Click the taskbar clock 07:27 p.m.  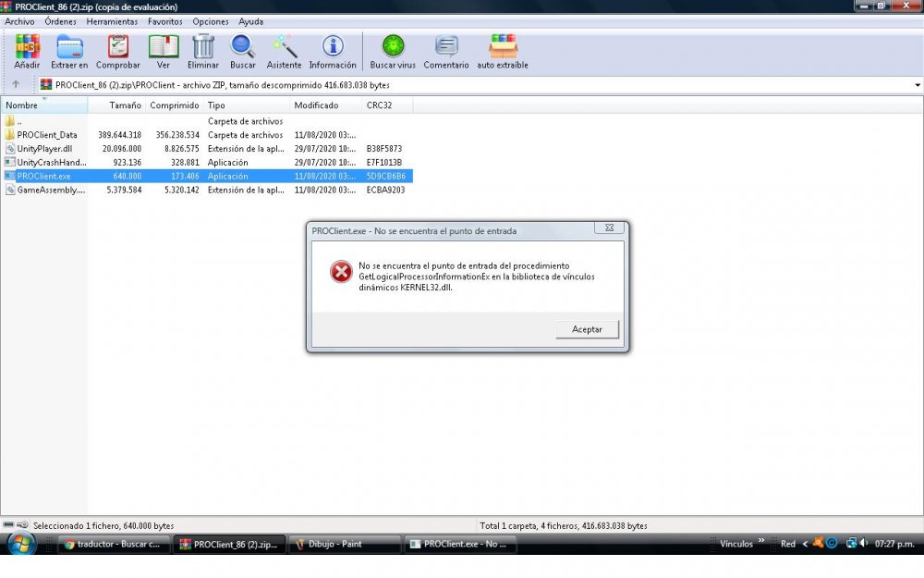pos(894,544)
